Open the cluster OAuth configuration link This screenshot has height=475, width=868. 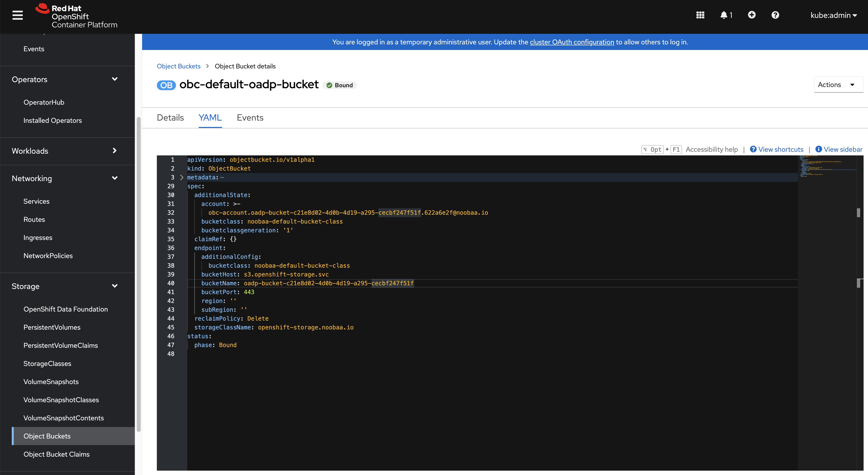(x=571, y=42)
